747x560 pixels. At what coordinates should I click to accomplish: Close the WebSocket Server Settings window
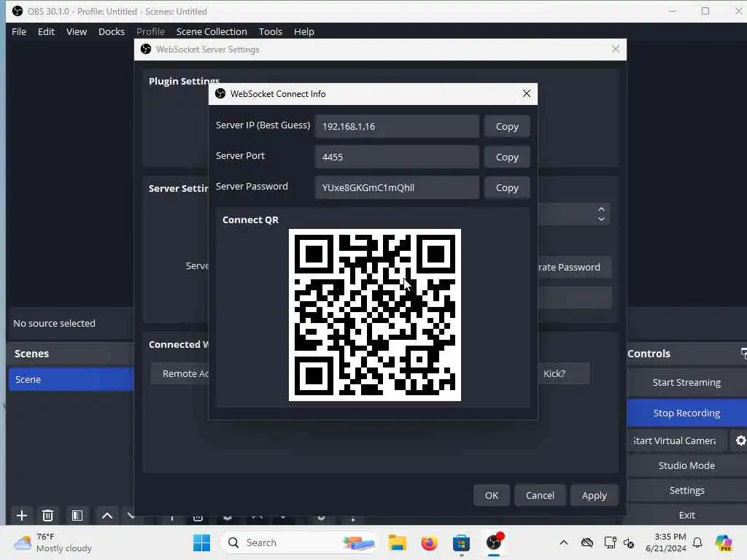point(616,49)
